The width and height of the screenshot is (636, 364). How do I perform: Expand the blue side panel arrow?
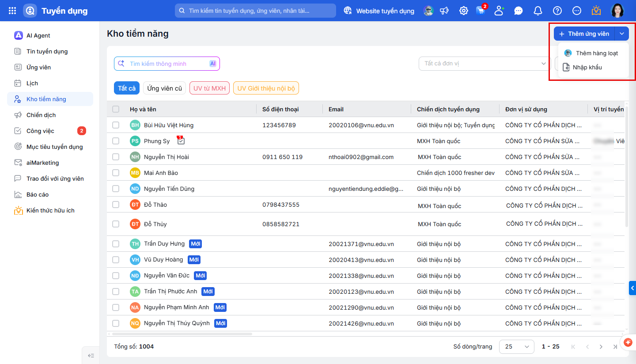[x=632, y=288]
